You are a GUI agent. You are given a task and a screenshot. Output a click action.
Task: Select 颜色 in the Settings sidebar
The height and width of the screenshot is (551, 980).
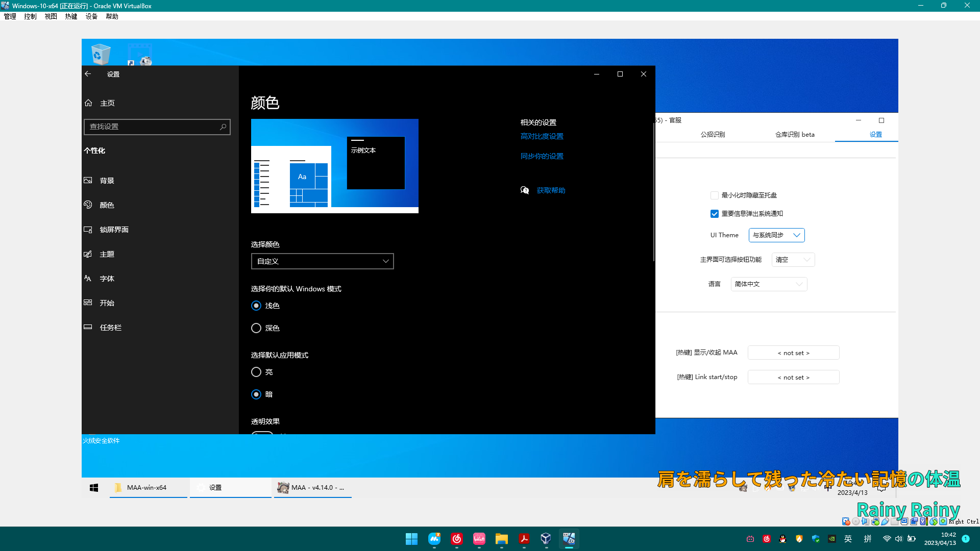pos(107,205)
